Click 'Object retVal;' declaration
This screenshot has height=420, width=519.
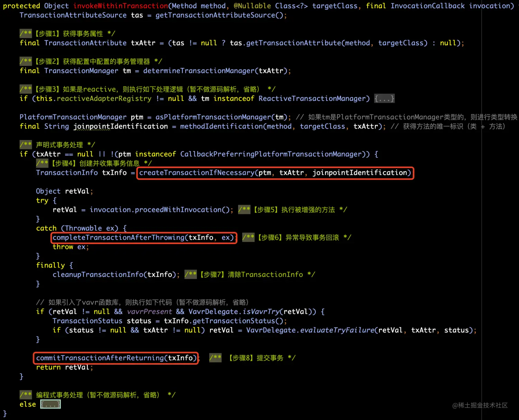(65, 192)
